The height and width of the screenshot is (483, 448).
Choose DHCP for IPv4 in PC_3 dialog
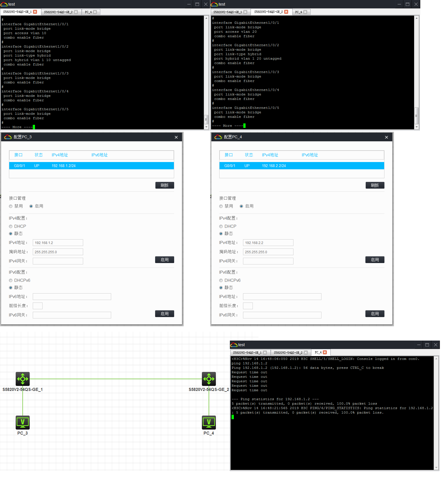(x=11, y=226)
